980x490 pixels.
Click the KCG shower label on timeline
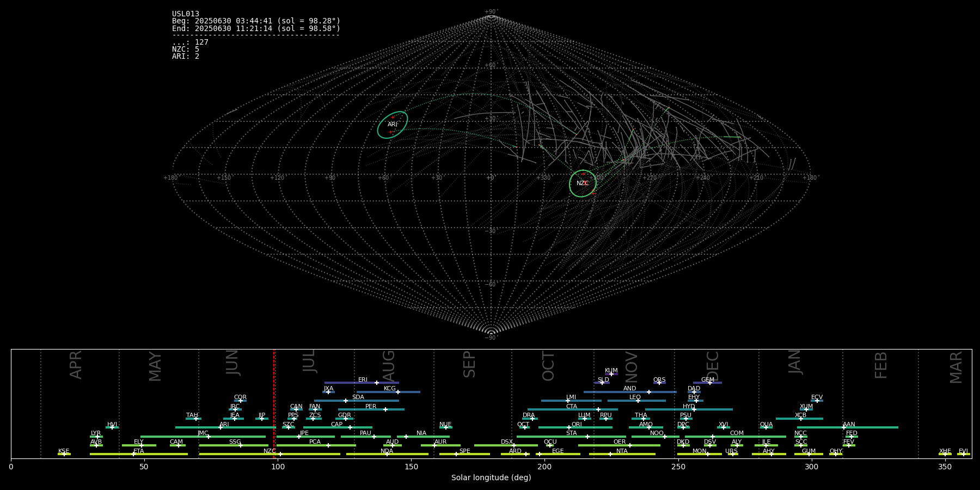pos(390,389)
